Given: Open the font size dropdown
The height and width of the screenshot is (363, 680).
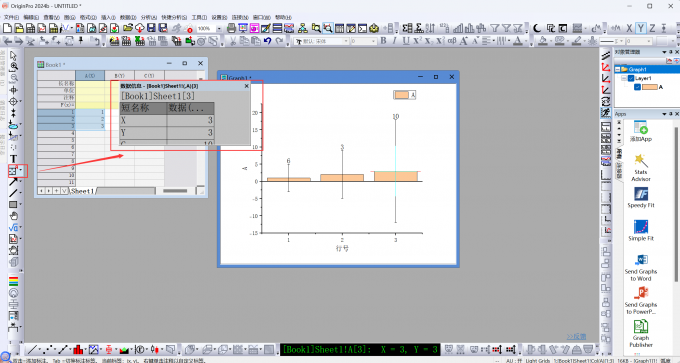Looking at the screenshot, I should (x=374, y=41).
